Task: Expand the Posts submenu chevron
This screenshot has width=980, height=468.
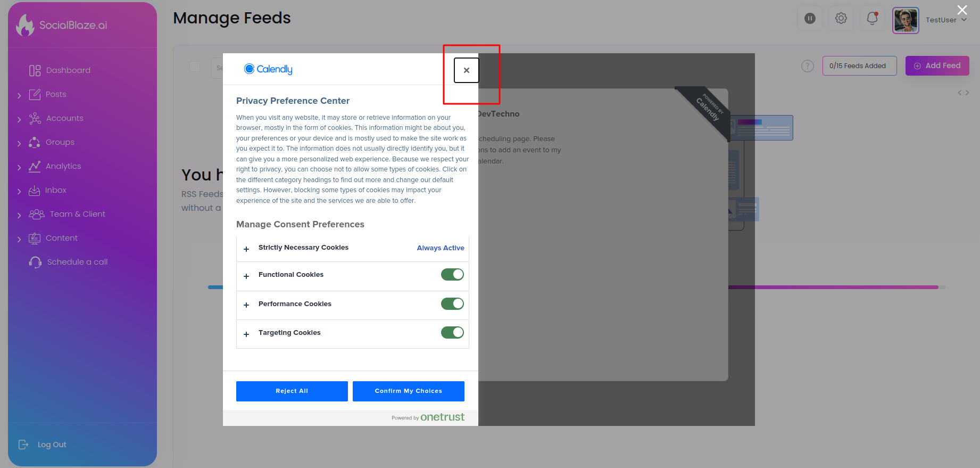Action: coord(19,95)
